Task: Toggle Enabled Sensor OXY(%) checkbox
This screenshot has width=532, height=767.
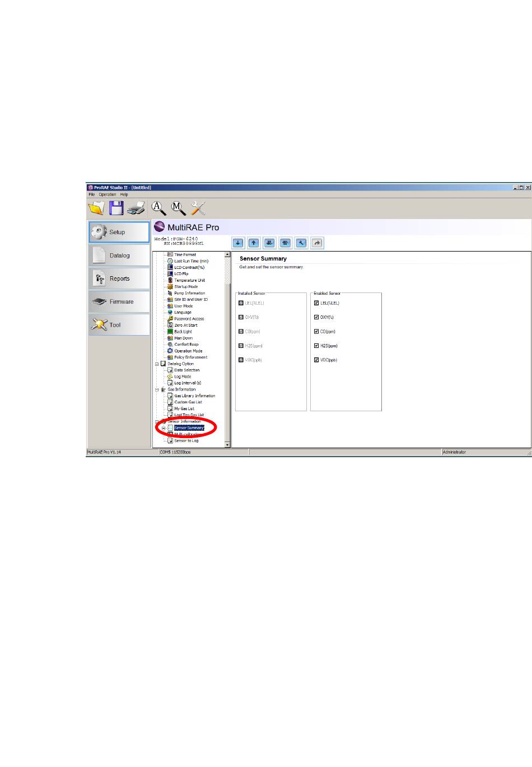Action: [316, 317]
